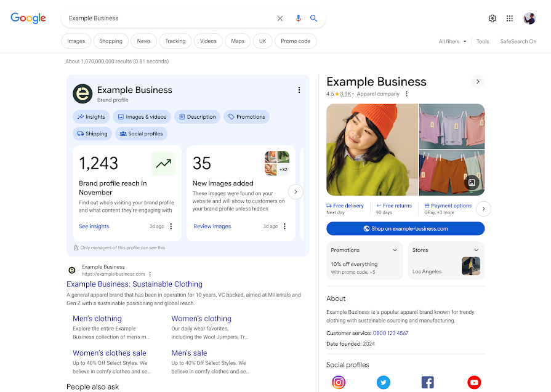The height and width of the screenshot is (392, 551).
Task: Clear the search box with X icon
Action: (x=280, y=18)
